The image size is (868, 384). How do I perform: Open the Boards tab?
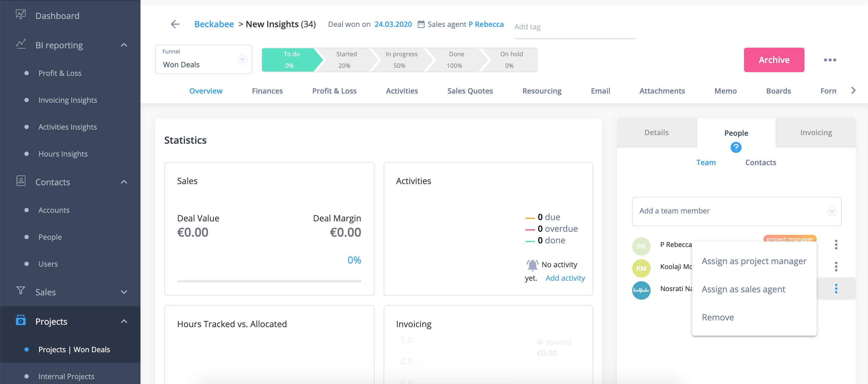(x=778, y=91)
